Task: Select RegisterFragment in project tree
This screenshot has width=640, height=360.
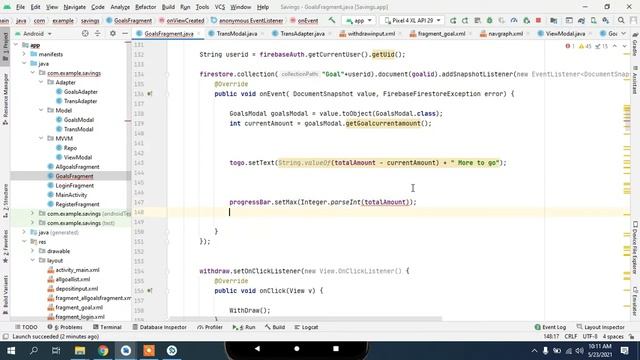Action: 78,204
